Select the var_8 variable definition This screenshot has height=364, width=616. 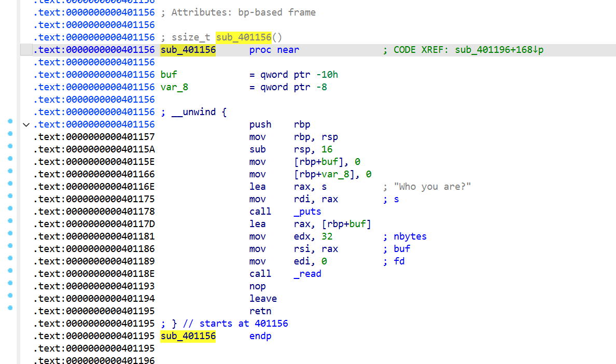174,87
